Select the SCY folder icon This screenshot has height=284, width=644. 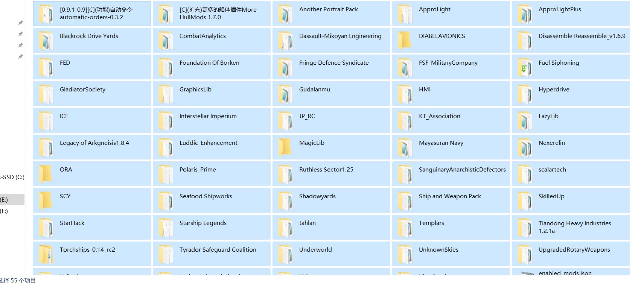(46, 200)
